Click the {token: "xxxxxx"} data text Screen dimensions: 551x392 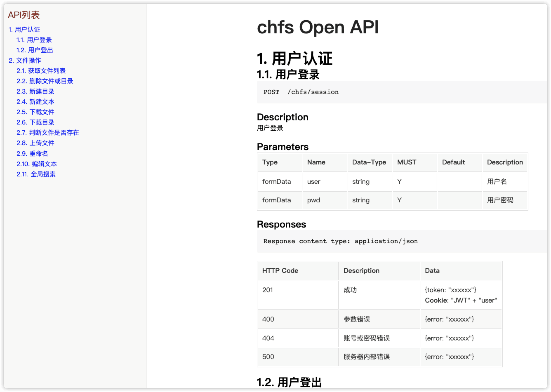pyautogui.click(x=451, y=290)
